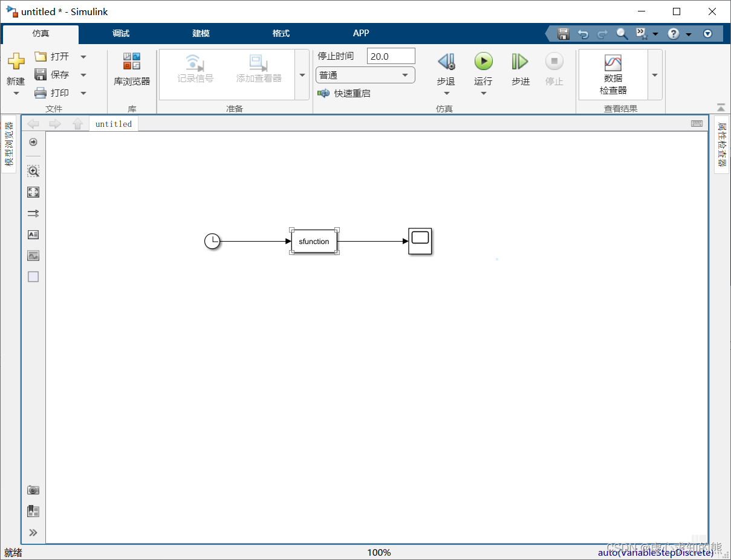The width and height of the screenshot is (731, 560).
Task: Collapse the ribbon toolstrip arrow
Action: coord(721,108)
